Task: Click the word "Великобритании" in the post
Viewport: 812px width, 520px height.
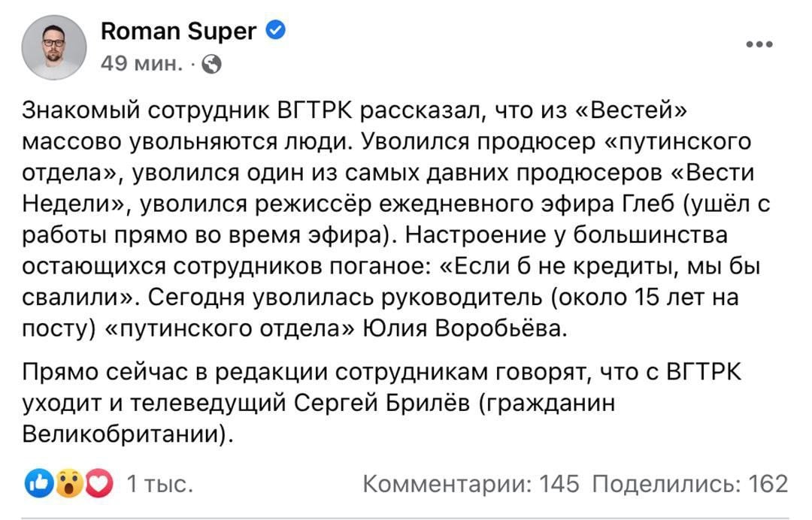Action: click(x=123, y=435)
